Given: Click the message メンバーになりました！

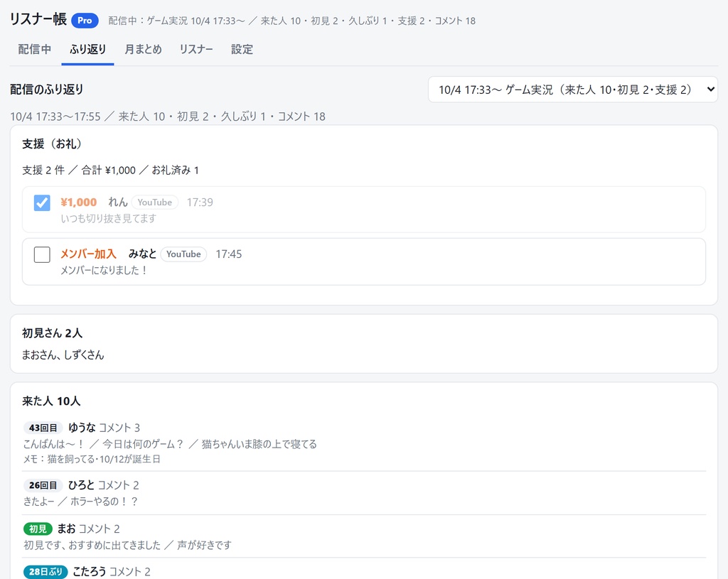Looking at the screenshot, I should (x=104, y=270).
